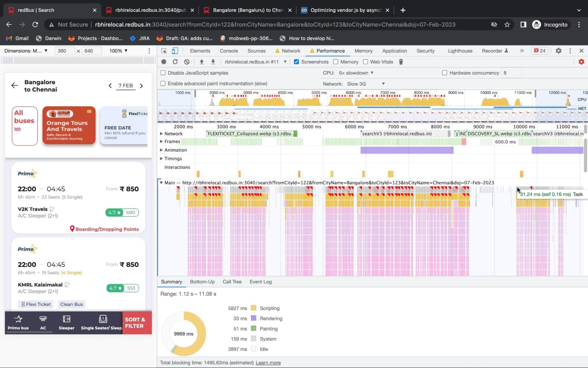The height and width of the screenshot is (368, 588).
Task: Click the Learn more link for blocking time
Action: 268,362
